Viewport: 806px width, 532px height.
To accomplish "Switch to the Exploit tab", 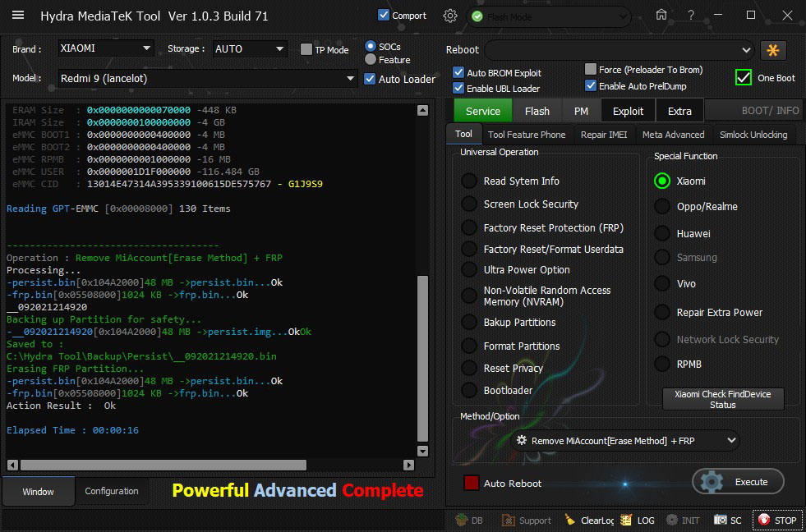I will 629,111.
